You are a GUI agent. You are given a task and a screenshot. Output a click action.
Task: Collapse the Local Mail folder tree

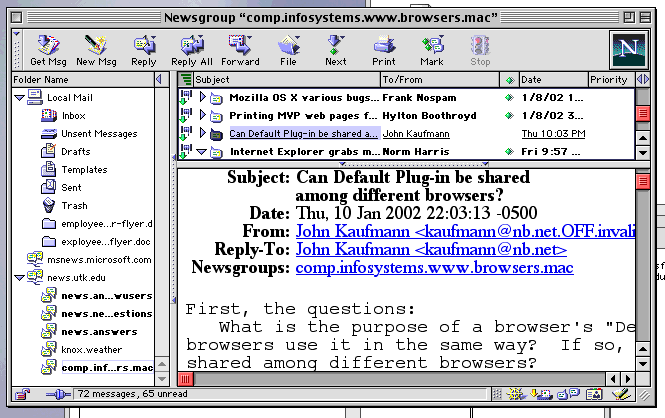(19, 97)
